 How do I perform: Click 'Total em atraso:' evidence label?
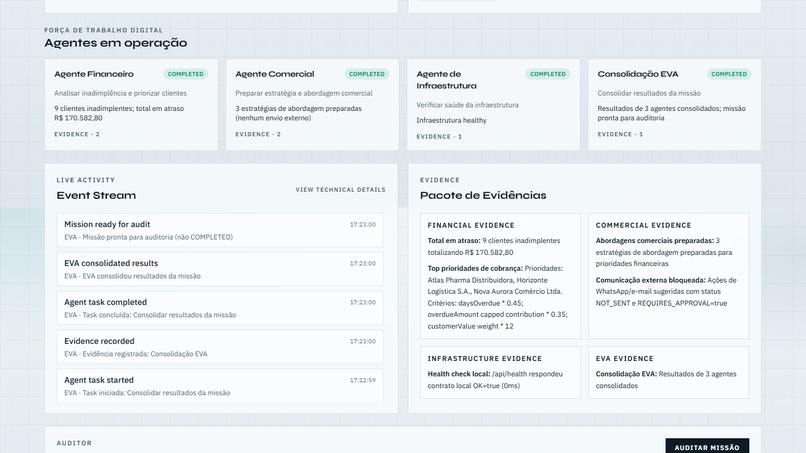(454, 241)
